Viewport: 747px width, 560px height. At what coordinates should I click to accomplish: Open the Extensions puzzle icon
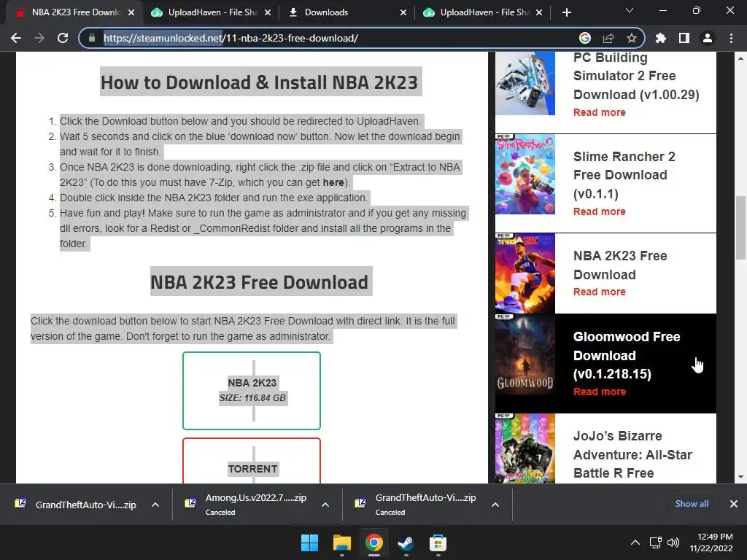(661, 38)
